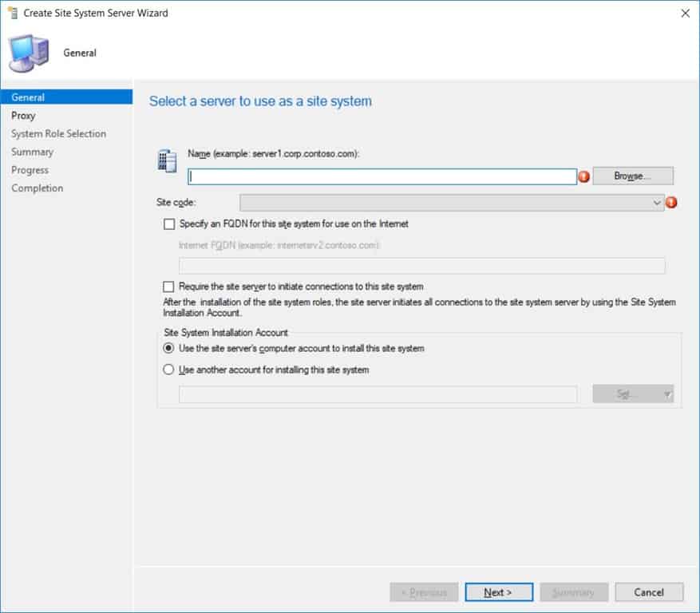Go to the Summary step
This screenshot has width=700, height=613.
coord(33,152)
